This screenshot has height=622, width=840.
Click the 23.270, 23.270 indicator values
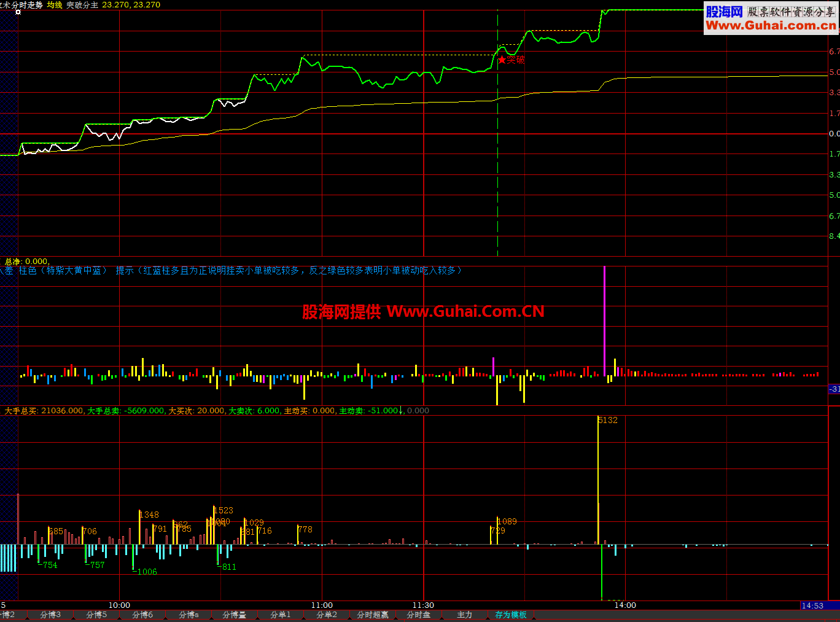[131, 5]
